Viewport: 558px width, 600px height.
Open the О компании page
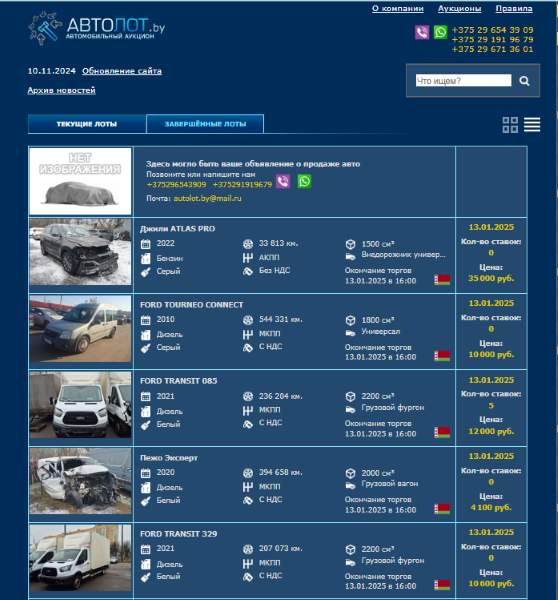(398, 8)
